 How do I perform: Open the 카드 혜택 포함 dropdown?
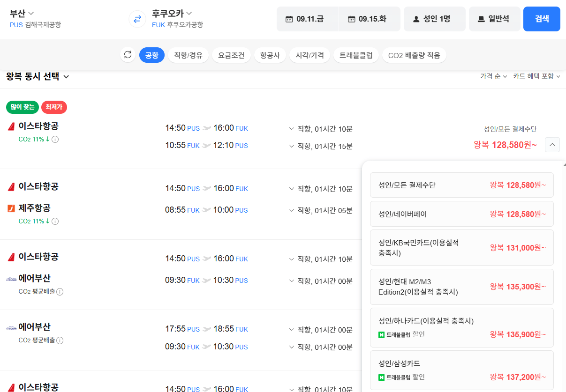pyautogui.click(x=536, y=76)
